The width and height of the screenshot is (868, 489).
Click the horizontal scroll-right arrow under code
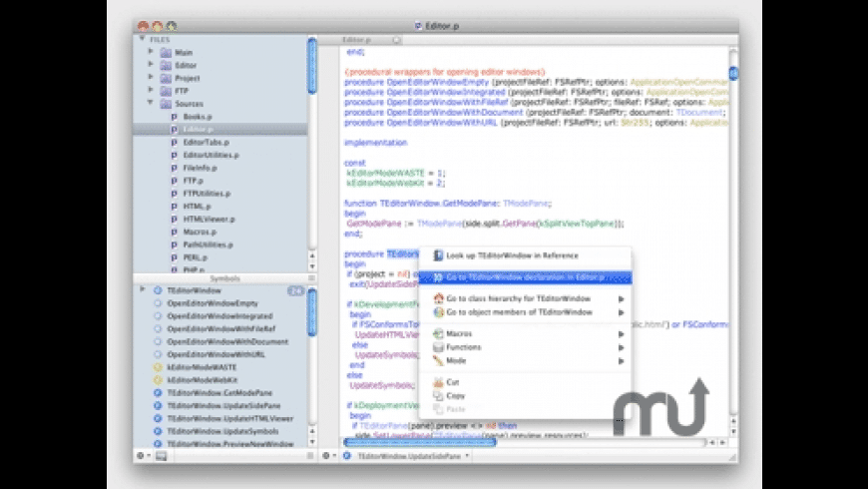[x=722, y=442]
